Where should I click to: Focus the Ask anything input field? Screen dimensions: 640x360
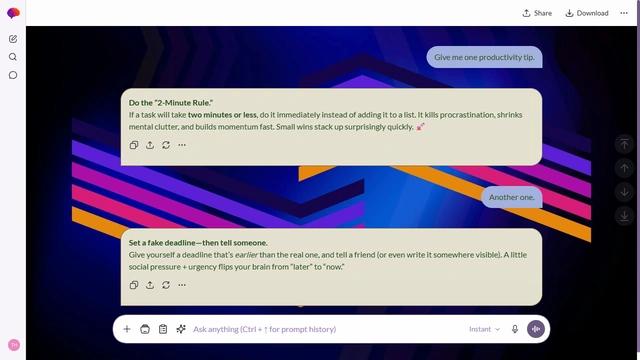tap(327, 329)
